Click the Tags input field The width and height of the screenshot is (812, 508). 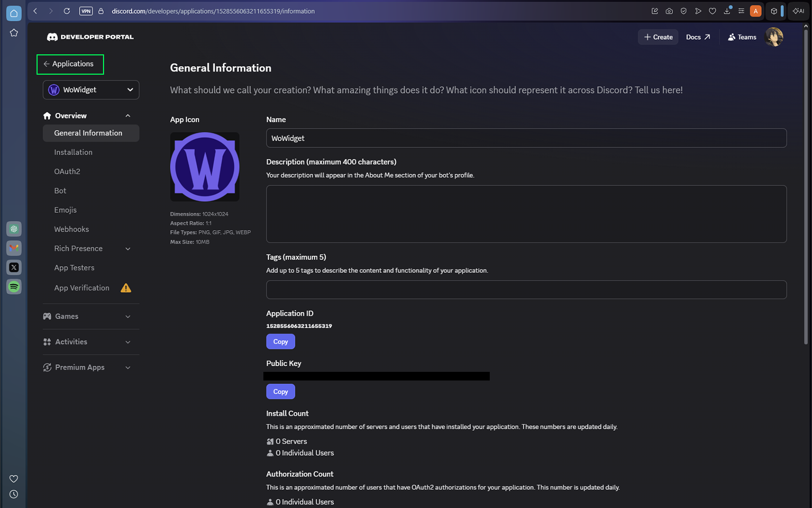[x=526, y=290]
